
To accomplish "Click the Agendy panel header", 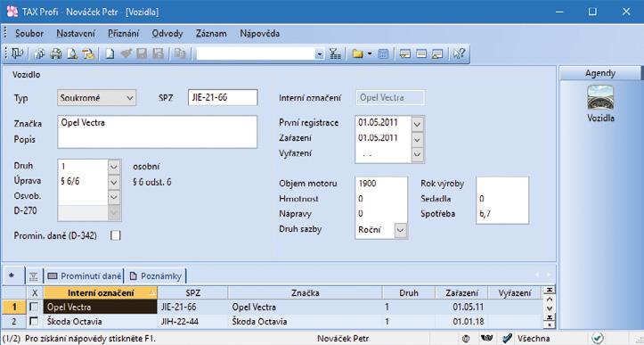I will 600,74.
